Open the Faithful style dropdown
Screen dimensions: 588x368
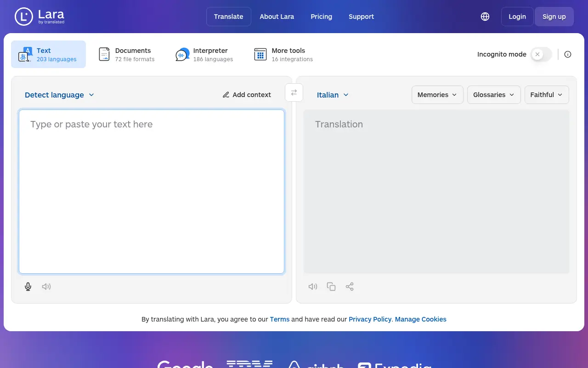point(546,95)
